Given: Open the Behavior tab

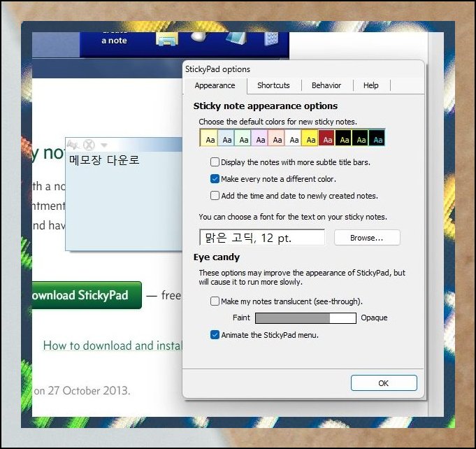Looking at the screenshot, I should pyautogui.click(x=326, y=85).
